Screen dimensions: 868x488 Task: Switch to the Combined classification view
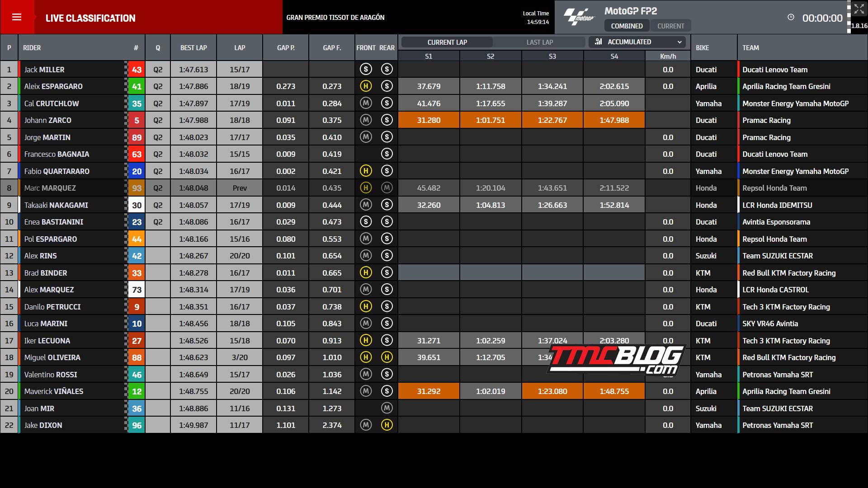(627, 26)
